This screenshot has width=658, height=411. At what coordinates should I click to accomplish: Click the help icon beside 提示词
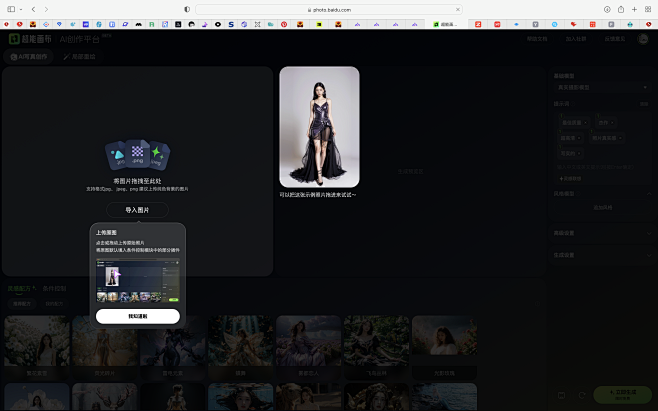[573, 104]
